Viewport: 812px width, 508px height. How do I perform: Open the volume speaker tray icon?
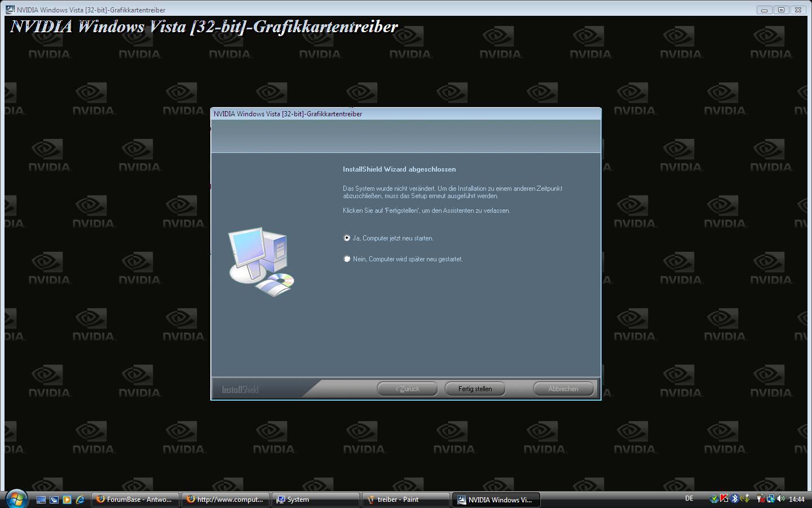tap(781, 498)
